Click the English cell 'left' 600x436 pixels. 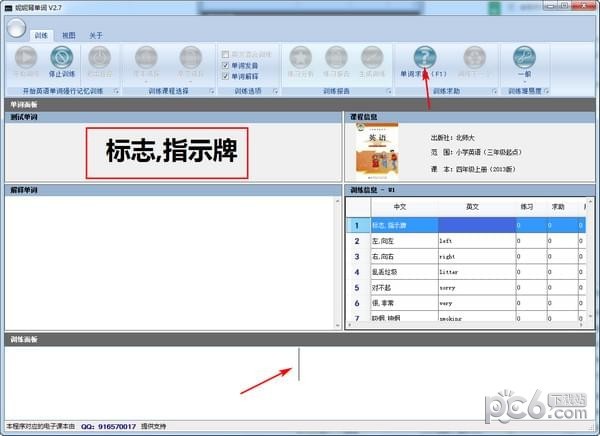click(x=477, y=241)
